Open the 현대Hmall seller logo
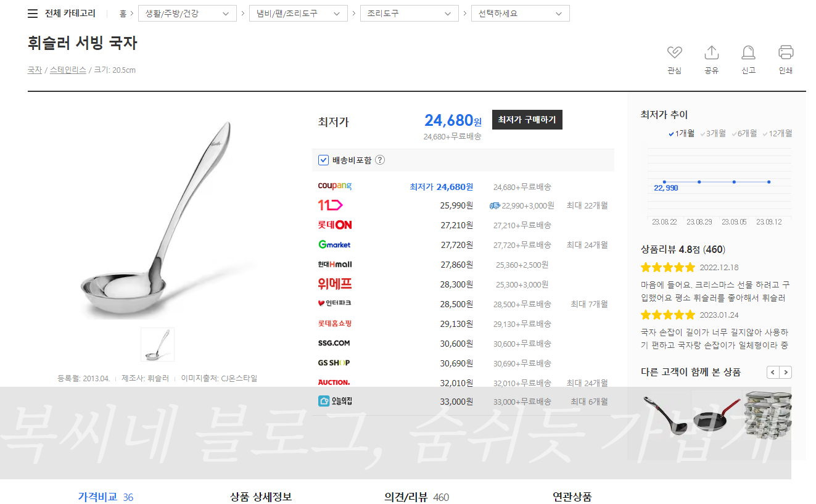This screenshot has height=504, width=816. 335,265
